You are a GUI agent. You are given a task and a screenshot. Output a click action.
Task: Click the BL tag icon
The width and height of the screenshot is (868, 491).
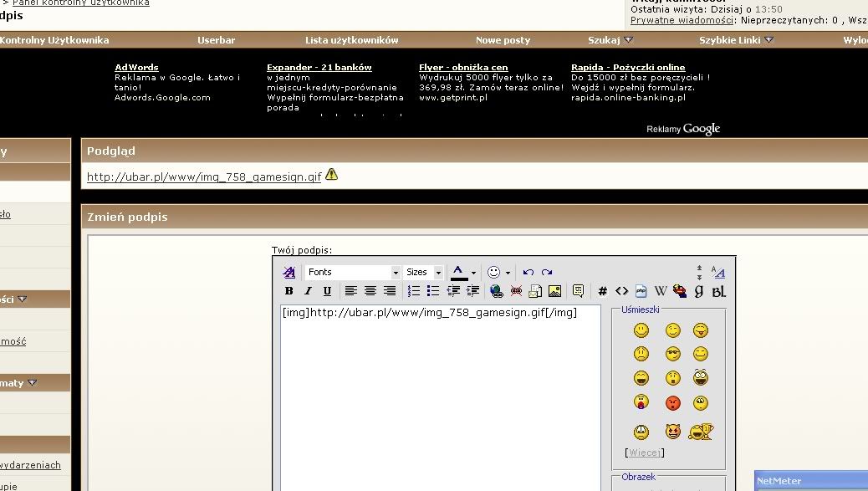click(x=718, y=291)
